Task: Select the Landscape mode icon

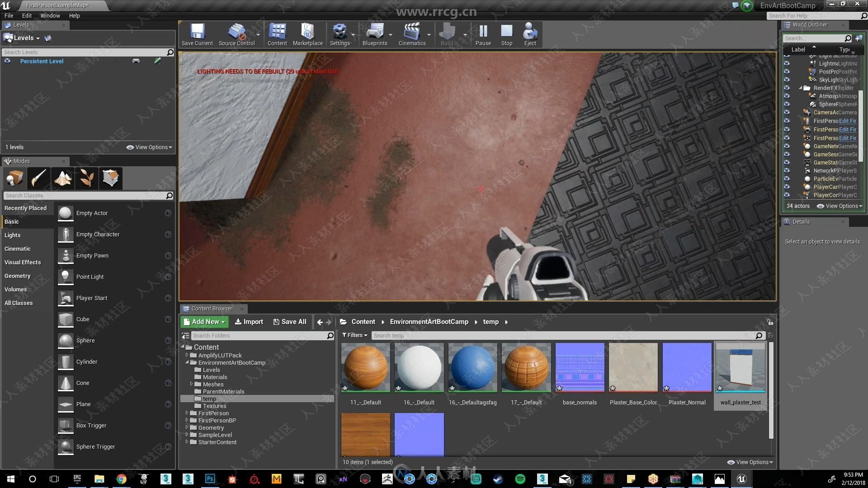Action: 62,178
